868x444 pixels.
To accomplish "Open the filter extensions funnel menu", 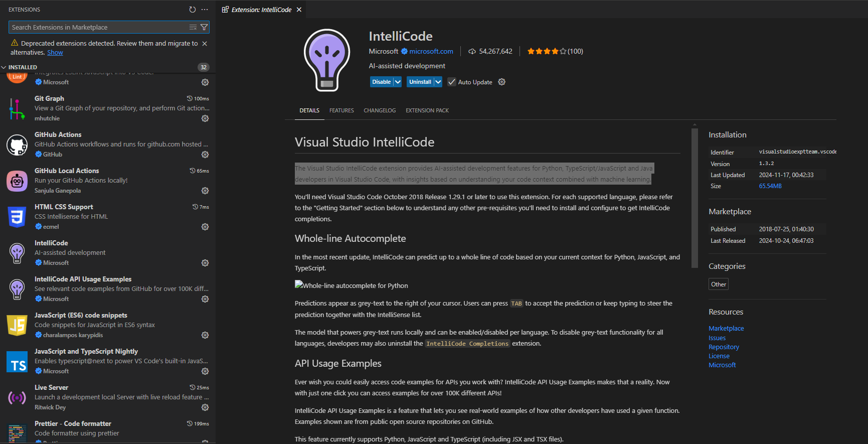I will coord(204,27).
